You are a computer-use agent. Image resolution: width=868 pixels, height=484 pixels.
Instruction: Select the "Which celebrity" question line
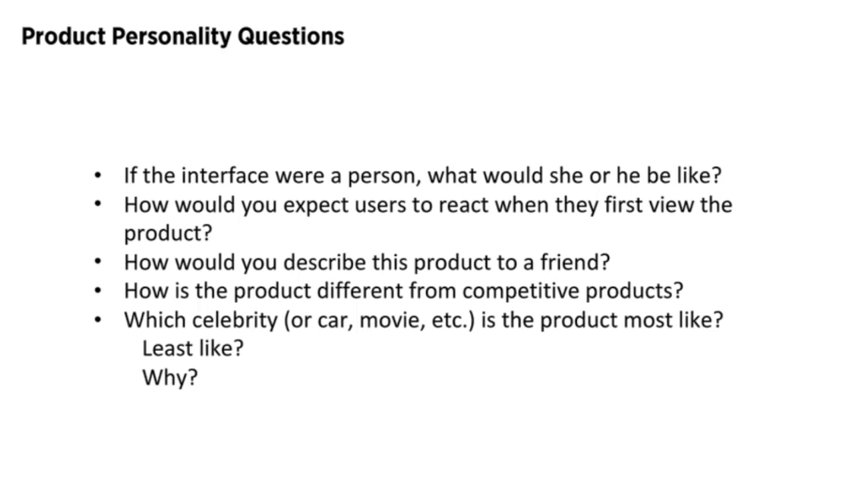[x=423, y=320]
